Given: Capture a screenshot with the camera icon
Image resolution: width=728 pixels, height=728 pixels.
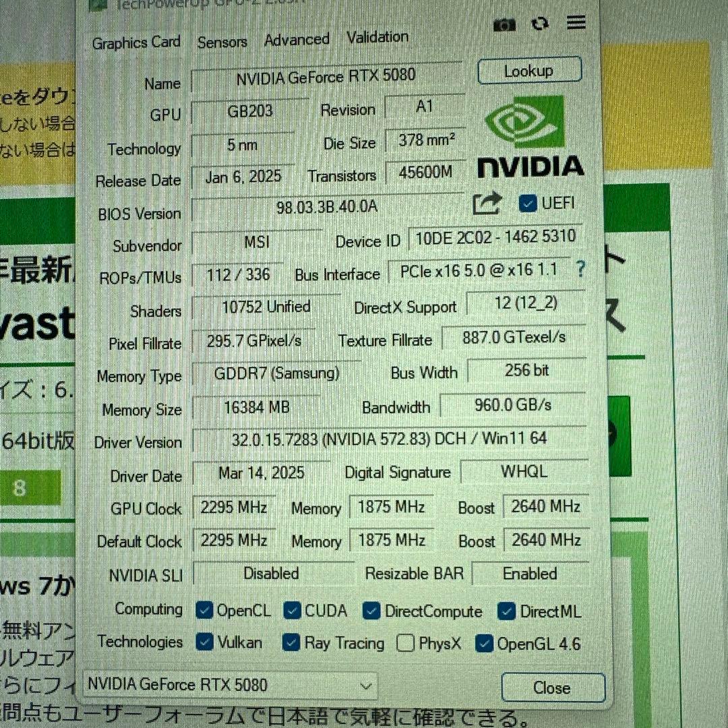Looking at the screenshot, I should click(x=504, y=24).
